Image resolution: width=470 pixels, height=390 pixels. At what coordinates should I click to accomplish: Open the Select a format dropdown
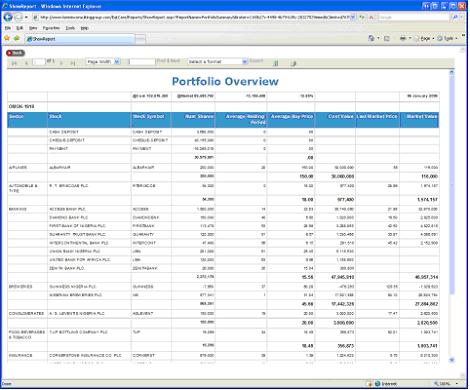(217, 62)
